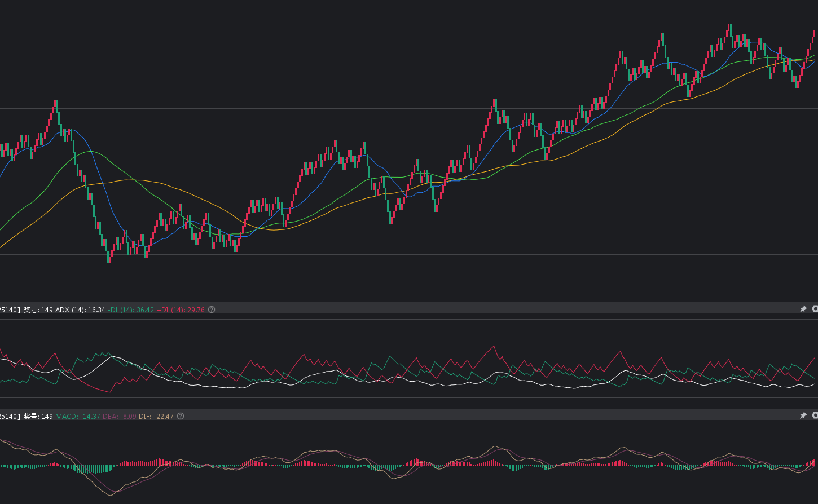Image resolution: width=818 pixels, height=504 pixels.
Task: Open MACD panel settings gear
Action: (815, 415)
